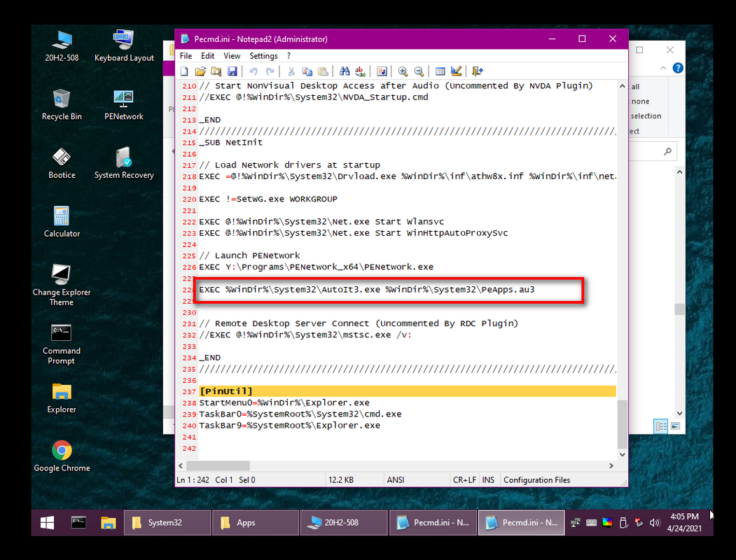Image resolution: width=736 pixels, height=560 pixels.
Task: Open the 20H2-508 desktop icon
Action: [62, 46]
